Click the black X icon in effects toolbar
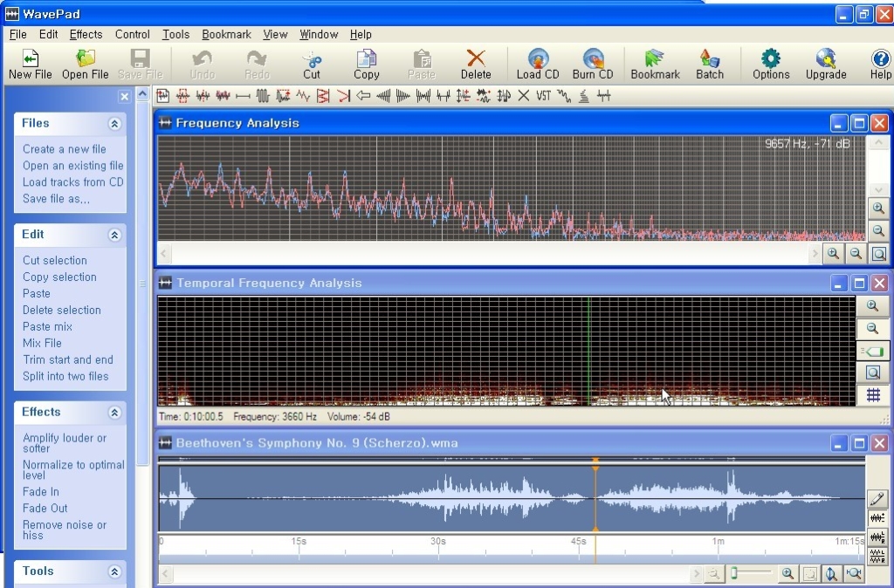The image size is (894, 588). 524,96
